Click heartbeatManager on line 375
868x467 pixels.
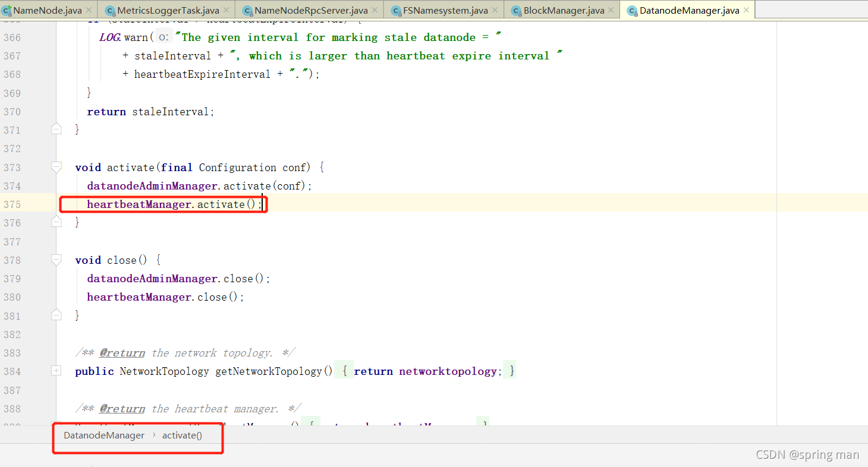[140, 204]
